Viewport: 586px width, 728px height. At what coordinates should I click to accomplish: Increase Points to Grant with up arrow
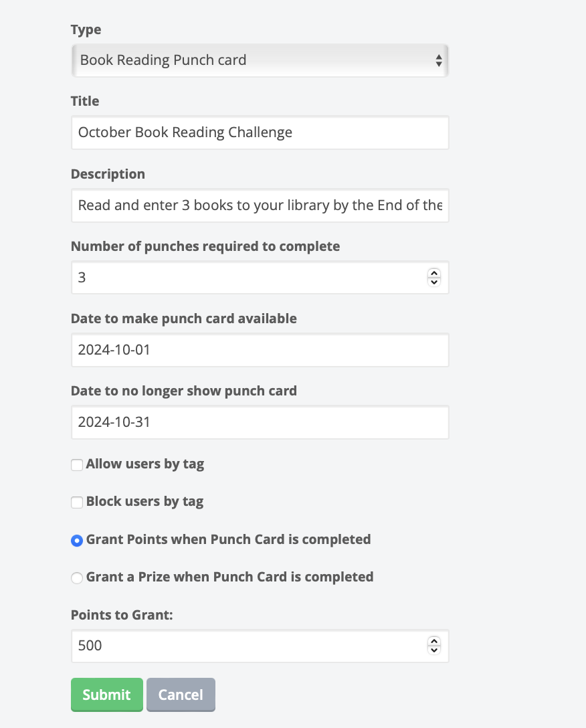434,642
